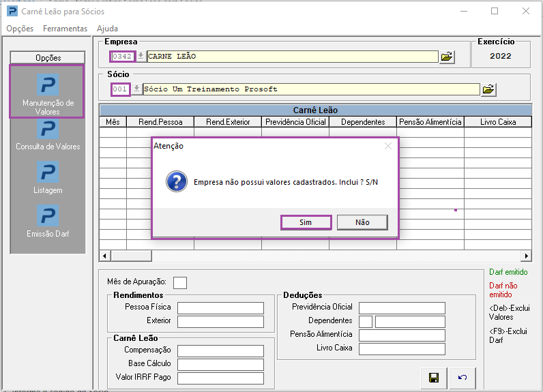543x392 pixels.
Task: Click the Rend.Exterior column header
Action: 228,122
